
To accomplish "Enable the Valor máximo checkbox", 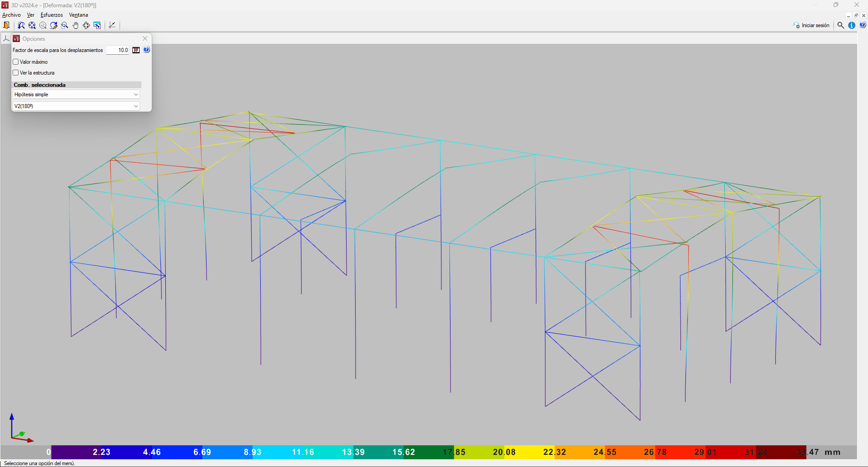I will pyautogui.click(x=16, y=62).
